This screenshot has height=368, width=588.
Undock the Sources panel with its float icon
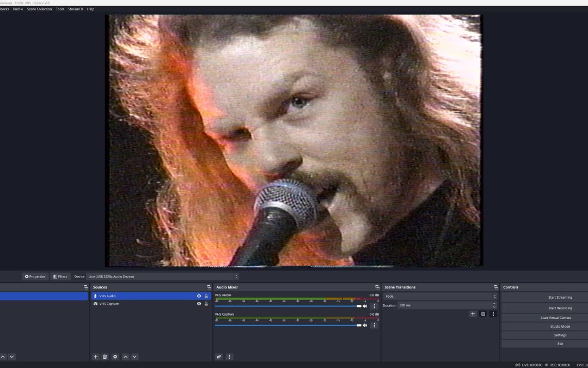[x=209, y=287]
